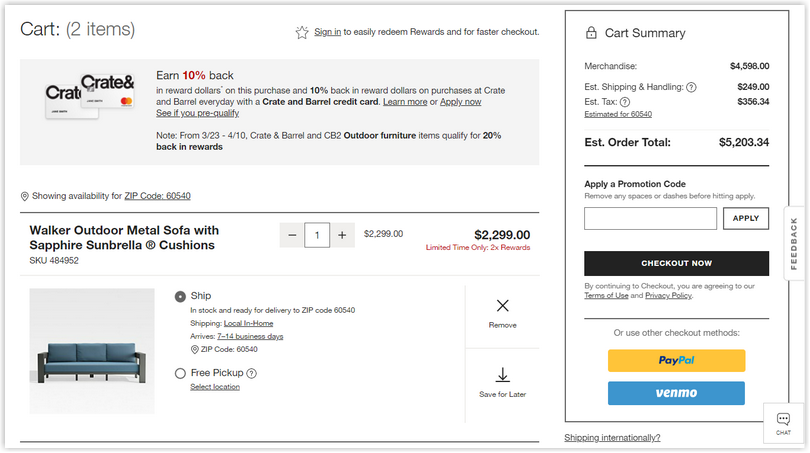Open the Free Pickup help question icon
This screenshot has height=453, width=810.
(252, 373)
